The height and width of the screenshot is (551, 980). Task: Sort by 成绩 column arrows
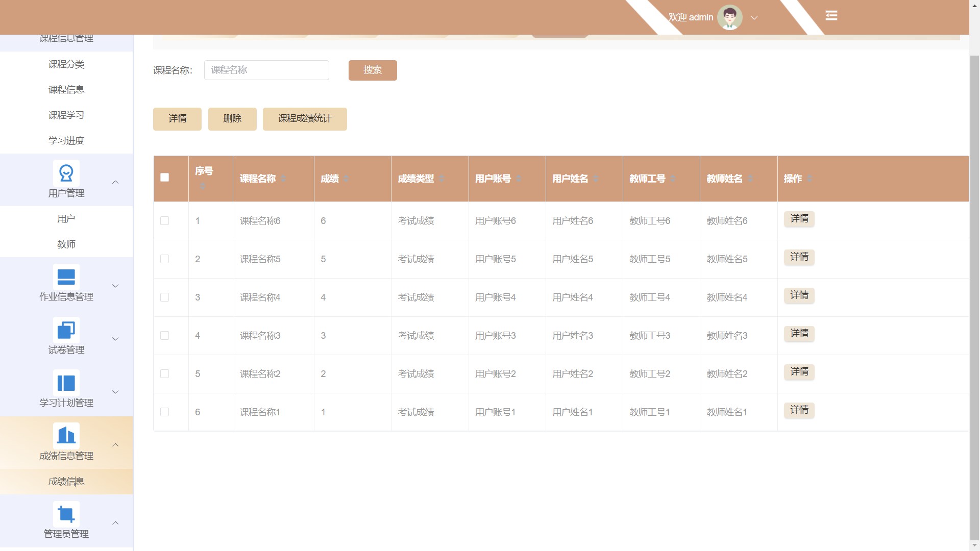pyautogui.click(x=346, y=179)
